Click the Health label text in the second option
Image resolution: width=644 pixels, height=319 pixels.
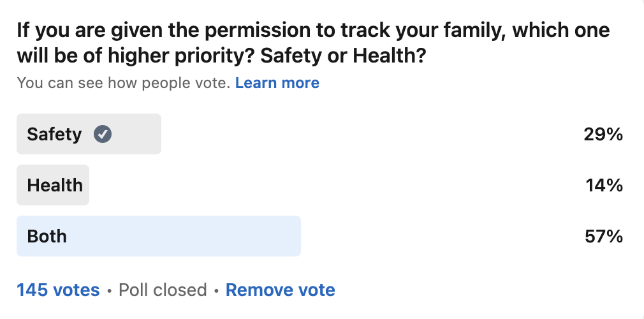click(x=55, y=185)
